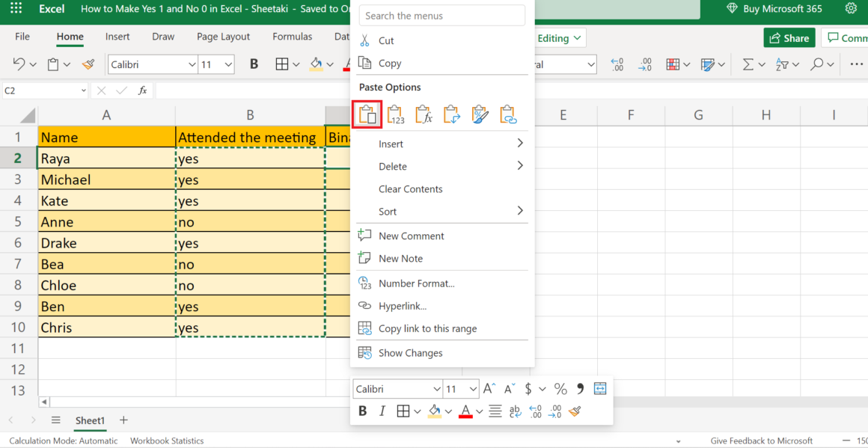The image size is (868, 448).
Task: Enable Wrap Text in the mini toolbar
Action: 514,411
